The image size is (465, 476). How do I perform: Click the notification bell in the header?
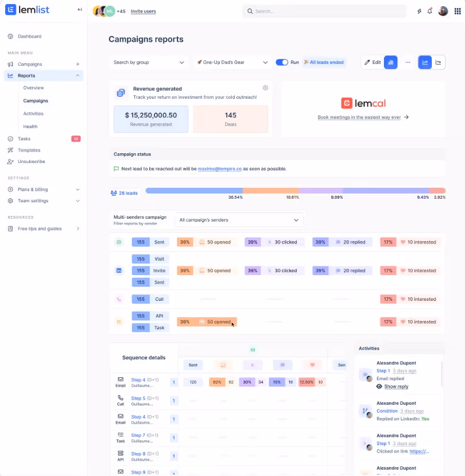pyautogui.click(x=430, y=11)
